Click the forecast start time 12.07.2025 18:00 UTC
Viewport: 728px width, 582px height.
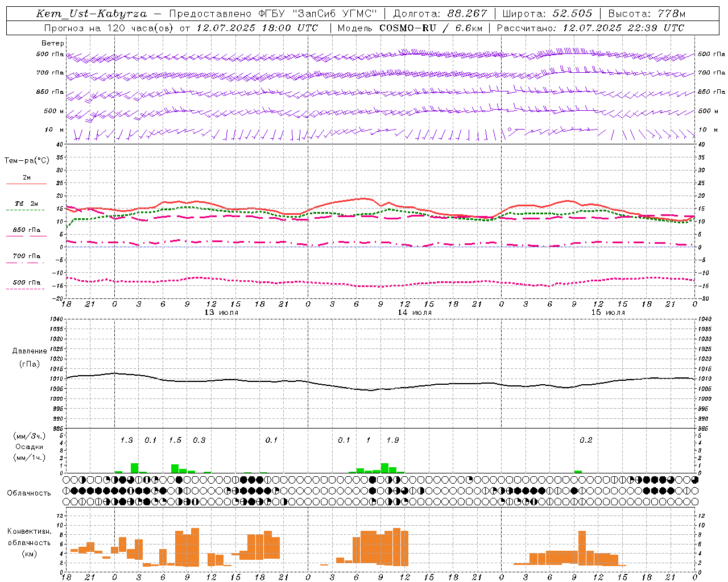[x=257, y=28]
